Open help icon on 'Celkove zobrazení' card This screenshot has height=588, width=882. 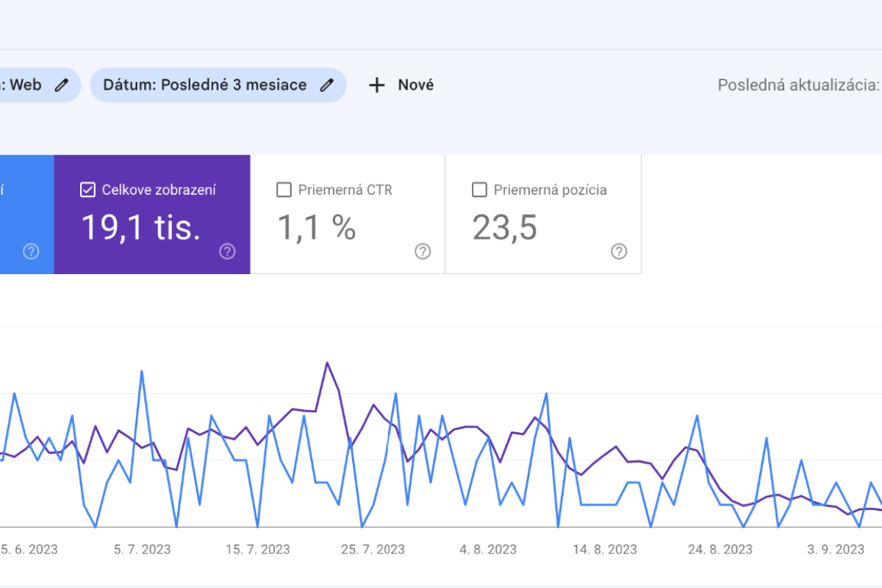point(227,252)
